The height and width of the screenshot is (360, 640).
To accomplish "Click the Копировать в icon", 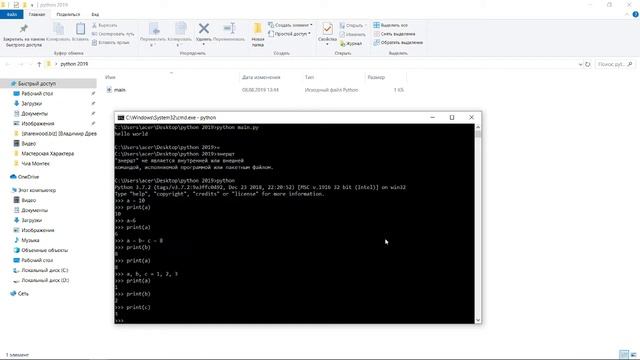I will 180,29.
